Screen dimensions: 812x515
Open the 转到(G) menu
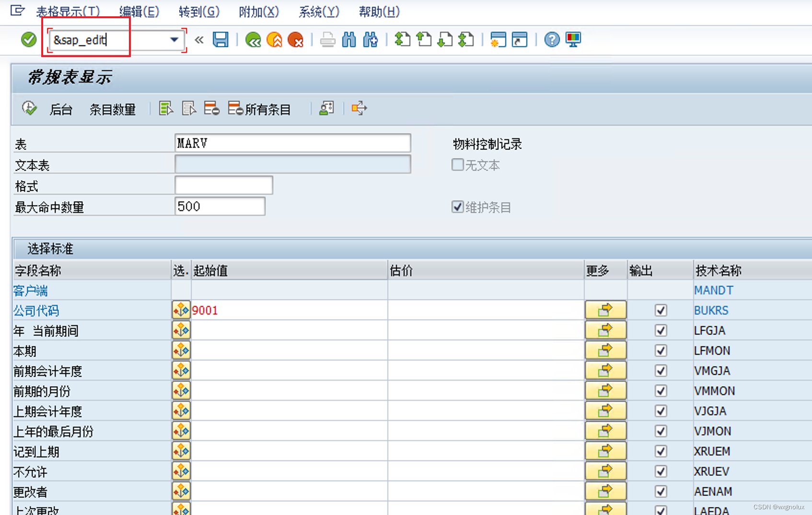(x=199, y=12)
